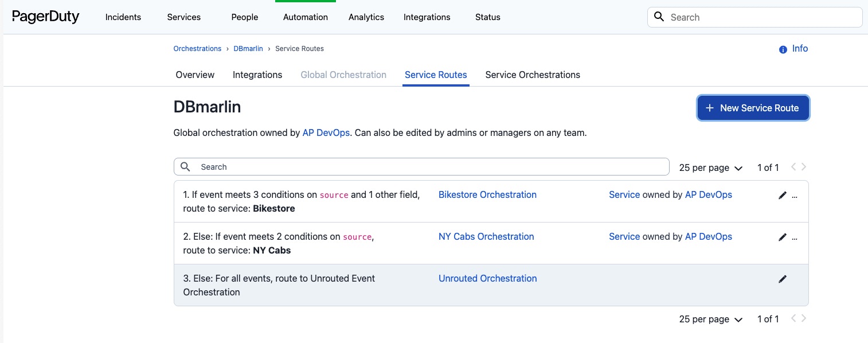Focus the top PagerDuty search field
This screenshot has width=868, height=343.
pyautogui.click(x=755, y=17)
